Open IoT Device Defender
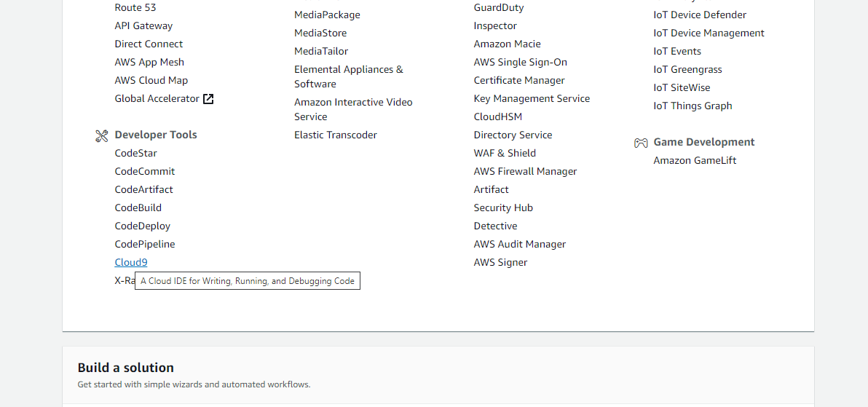The height and width of the screenshot is (407, 868). (700, 15)
